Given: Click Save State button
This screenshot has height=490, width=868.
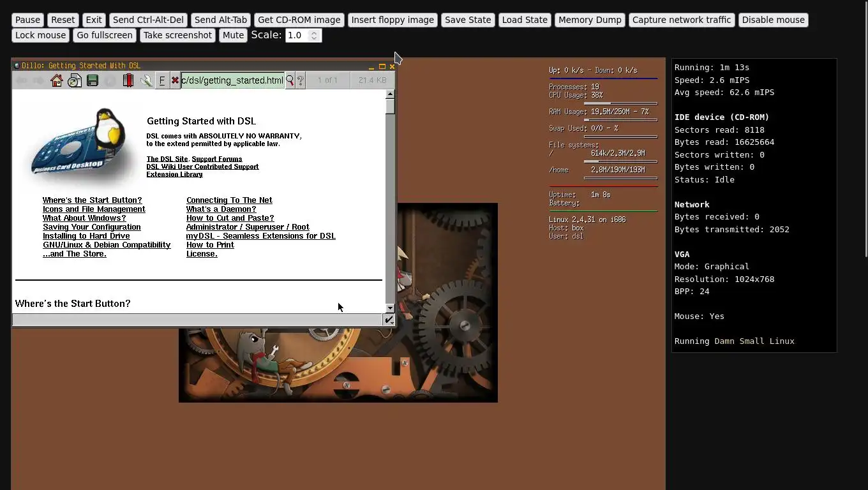Looking at the screenshot, I should 468,20.
